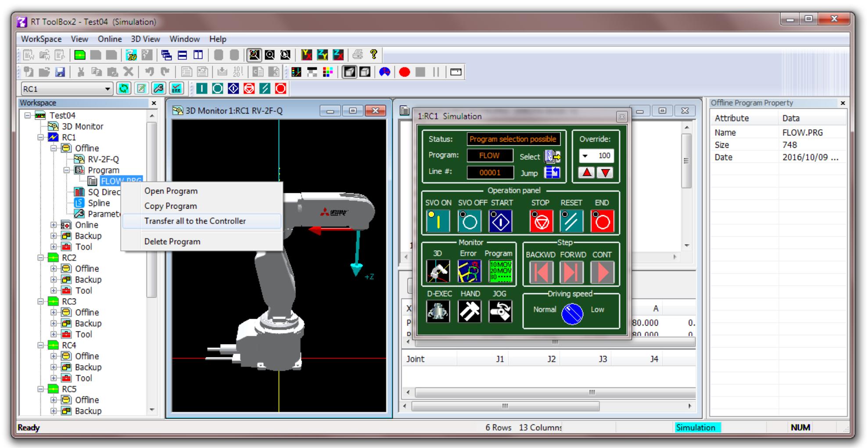Viewport: 868px width, 448px height.
Task: Open the 3D monitor icon
Action: tap(438, 271)
